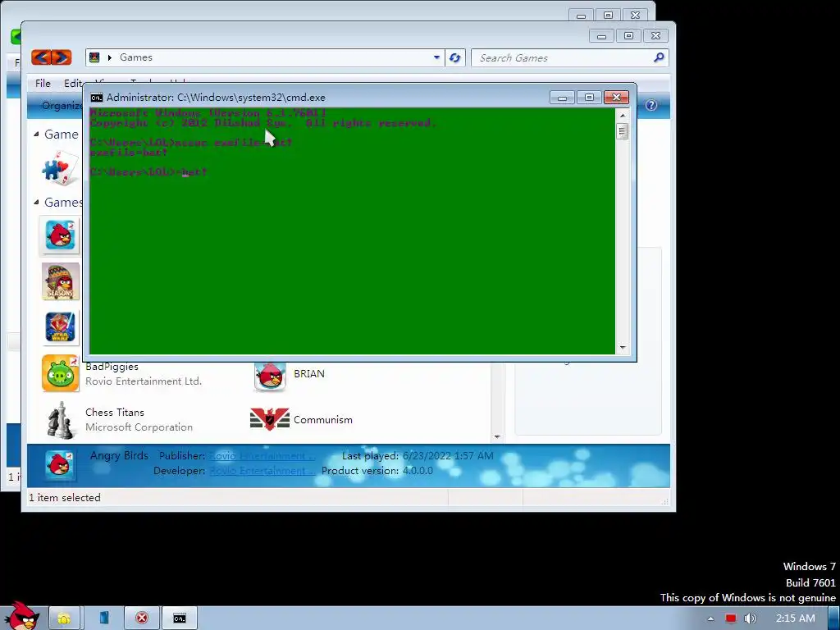Click the Games location icon in address bar
The image size is (840, 630).
pyautogui.click(x=94, y=57)
